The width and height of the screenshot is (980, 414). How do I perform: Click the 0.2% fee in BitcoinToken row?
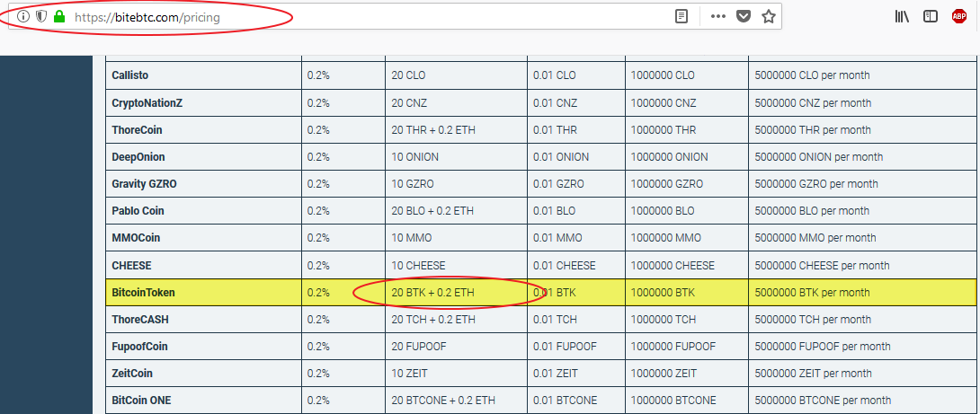pyautogui.click(x=343, y=292)
